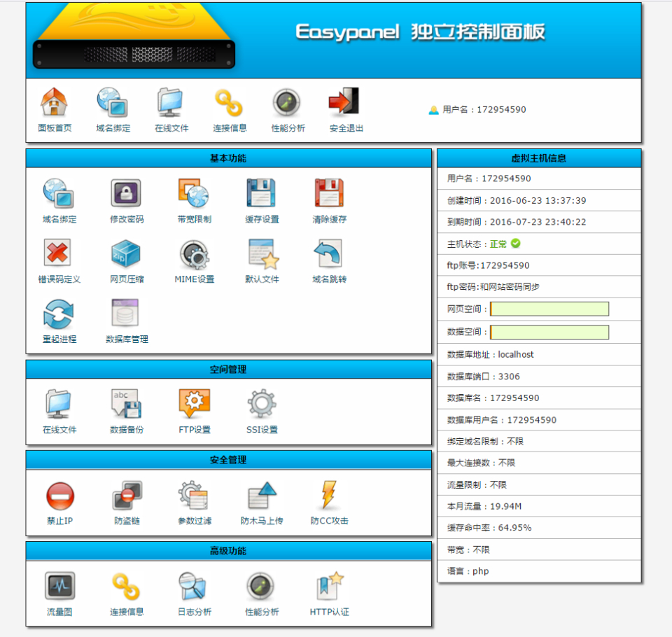The height and width of the screenshot is (637, 672).
Task: Click the 数据库端口：3306 row
Action: pos(539,377)
